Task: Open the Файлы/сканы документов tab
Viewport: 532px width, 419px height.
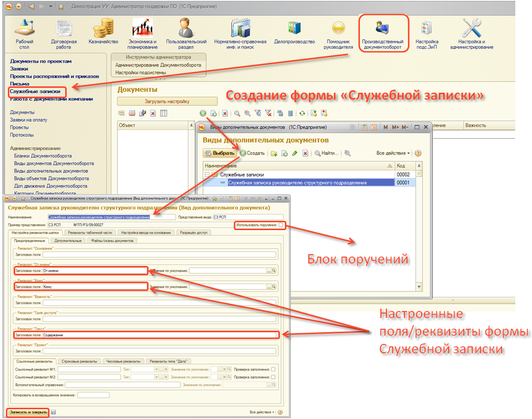Action: pos(112,240)
